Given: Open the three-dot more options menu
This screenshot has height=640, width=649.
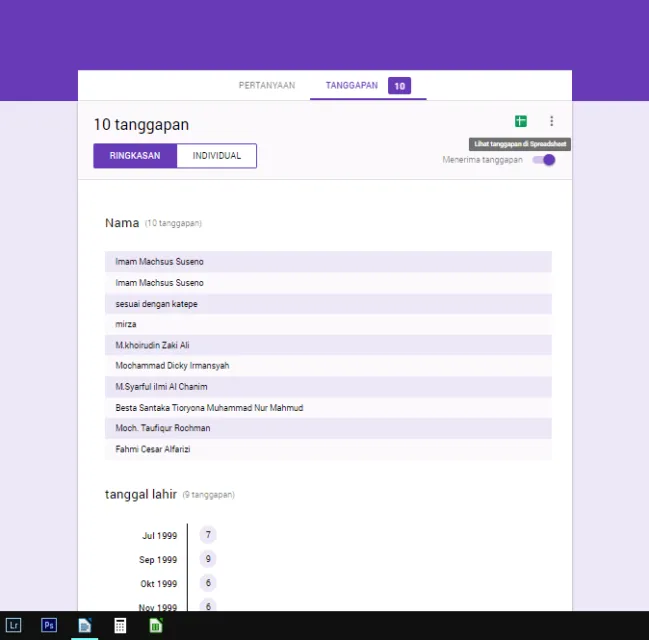Looking at the screenshot, I should (551, 121).
